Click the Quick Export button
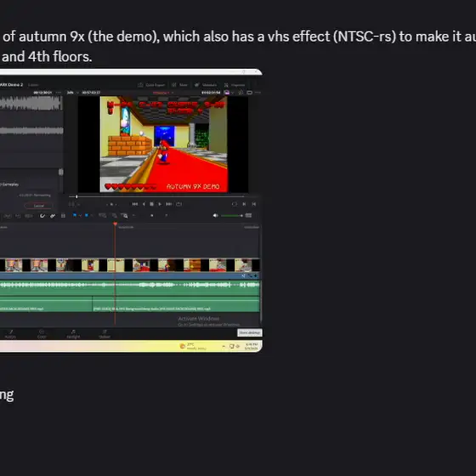Image resolution: width=476 pixels, height=476 pixels. (x=151, y=85)
